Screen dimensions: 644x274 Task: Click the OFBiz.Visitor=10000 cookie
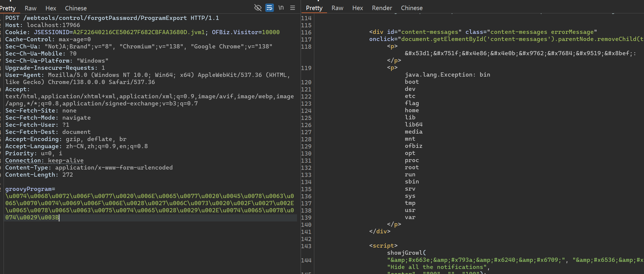coord(246,32)
